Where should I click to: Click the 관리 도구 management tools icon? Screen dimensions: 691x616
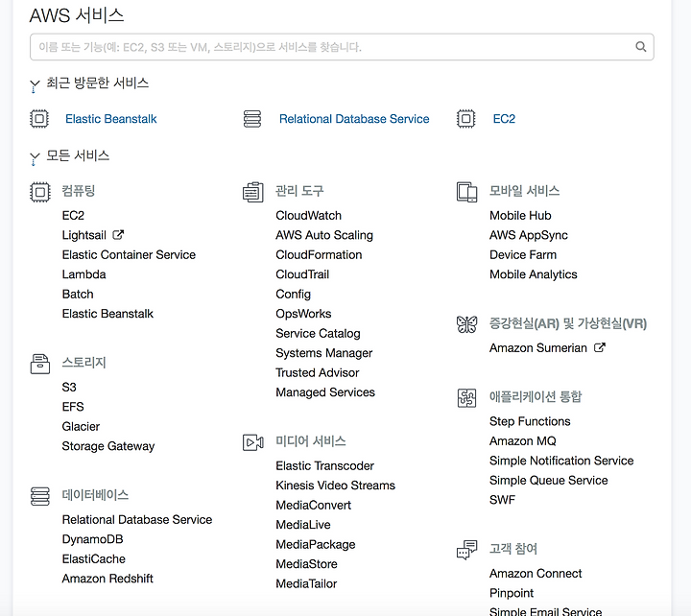(x=253, y=192)
